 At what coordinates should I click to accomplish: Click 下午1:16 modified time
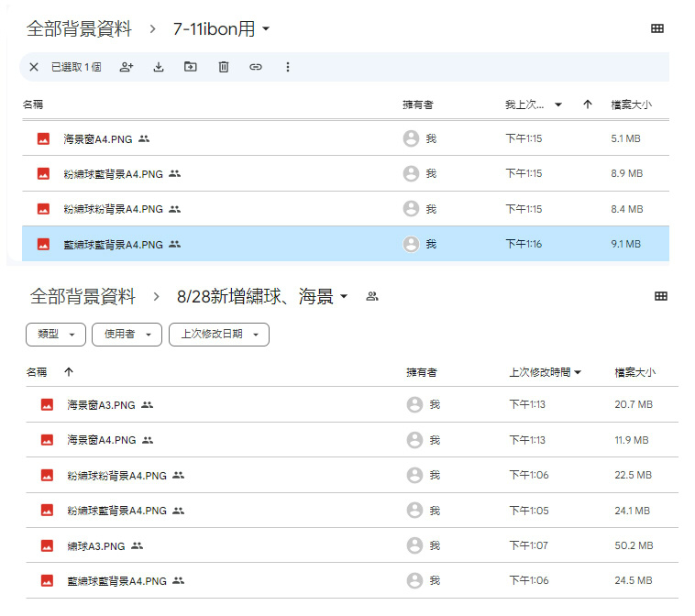pyautogui.click(x=524, y=244)
